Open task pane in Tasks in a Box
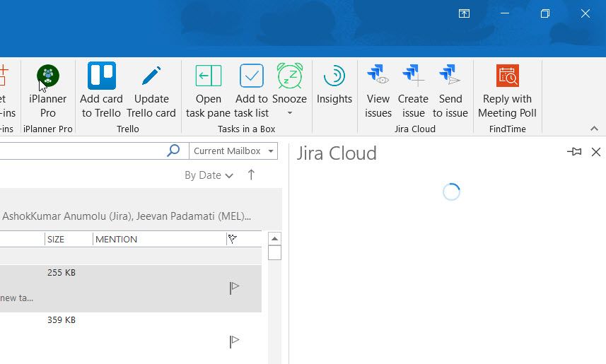This screenshot has width=606, height=364. [209, 91]
